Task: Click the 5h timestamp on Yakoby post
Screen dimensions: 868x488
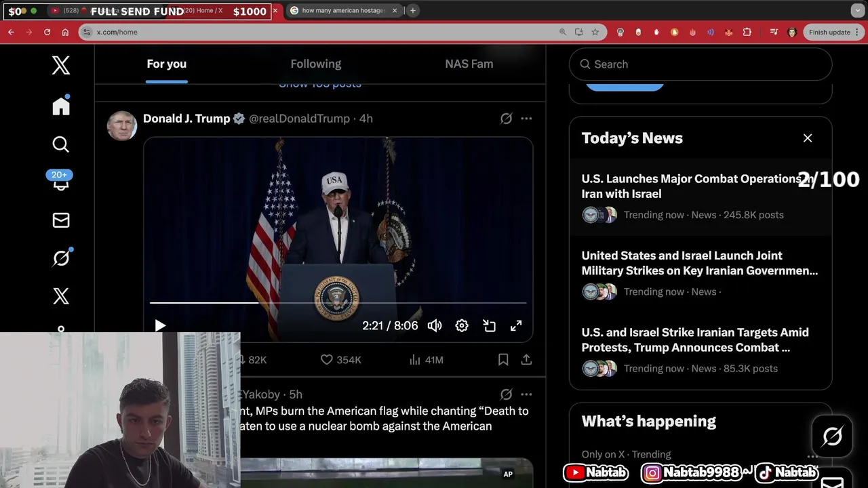Action: click(296, 394)
